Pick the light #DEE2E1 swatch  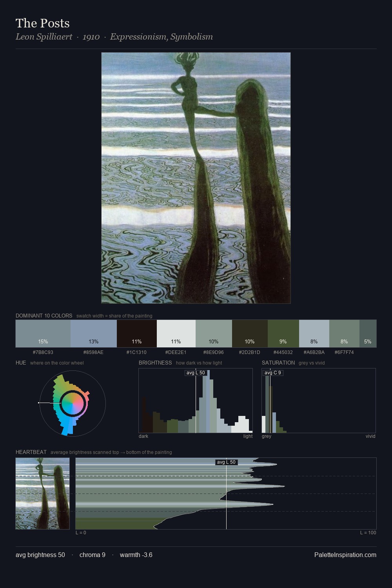coord(176,334)
